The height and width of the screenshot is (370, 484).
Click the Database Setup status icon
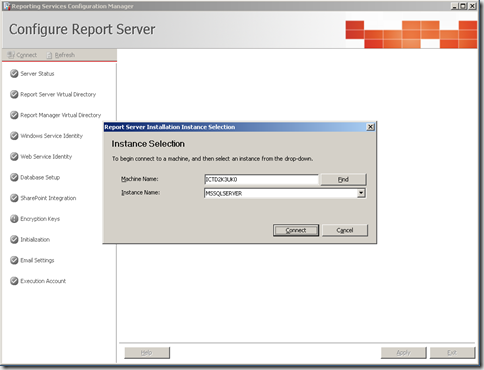pos(14,177)
